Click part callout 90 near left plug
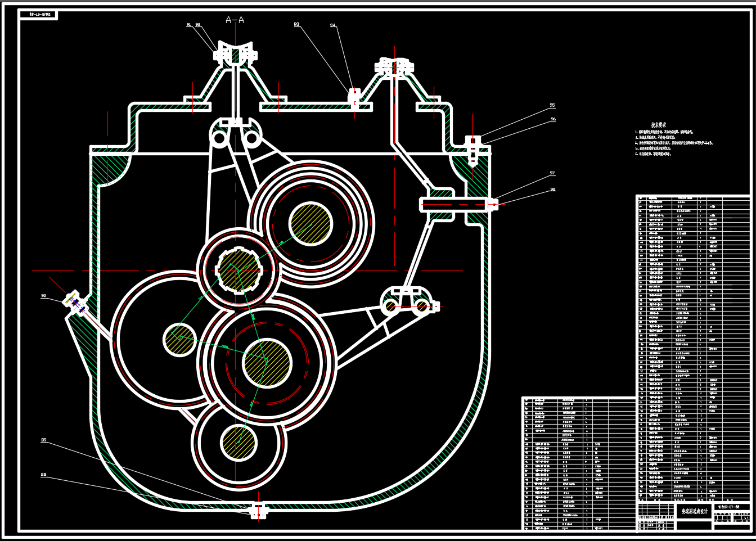This screenshot has height=541, width=756. [43, 296]
